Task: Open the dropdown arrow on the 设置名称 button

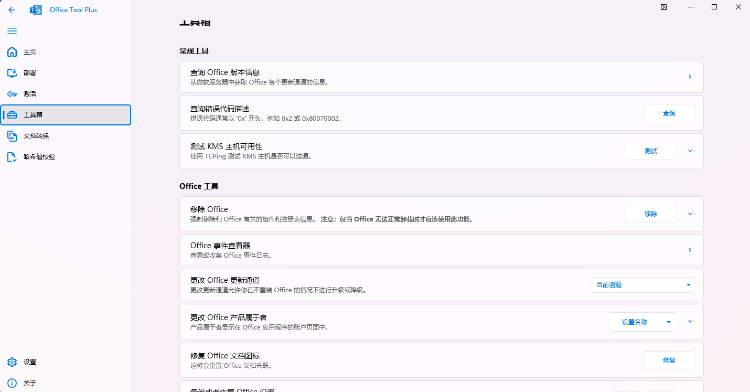Action: [669, 322]
